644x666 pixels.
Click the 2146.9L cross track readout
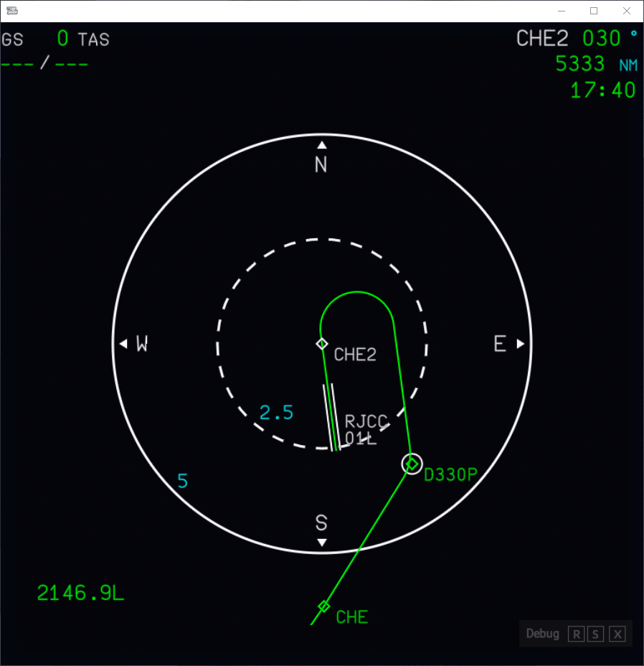tap(80, 594)
